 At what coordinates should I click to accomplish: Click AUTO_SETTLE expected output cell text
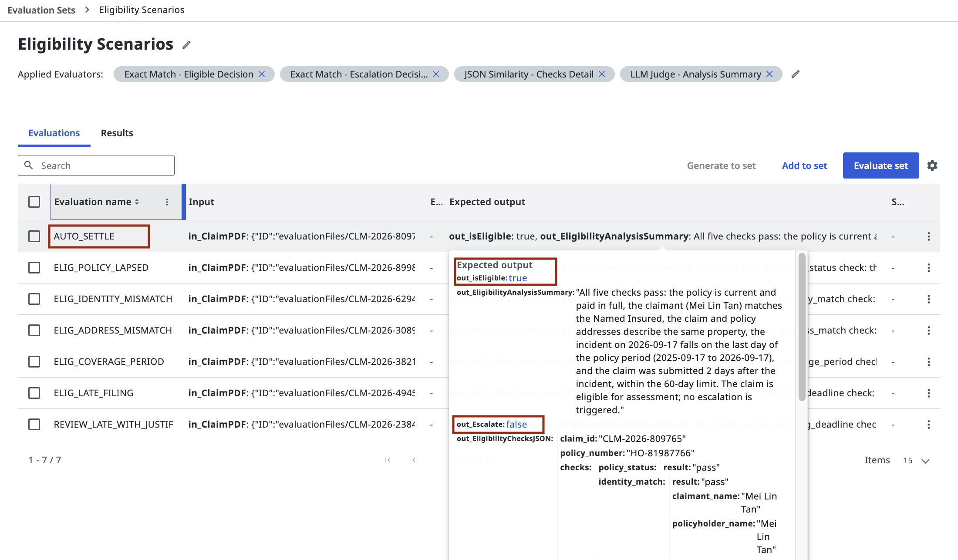(663, 236)
